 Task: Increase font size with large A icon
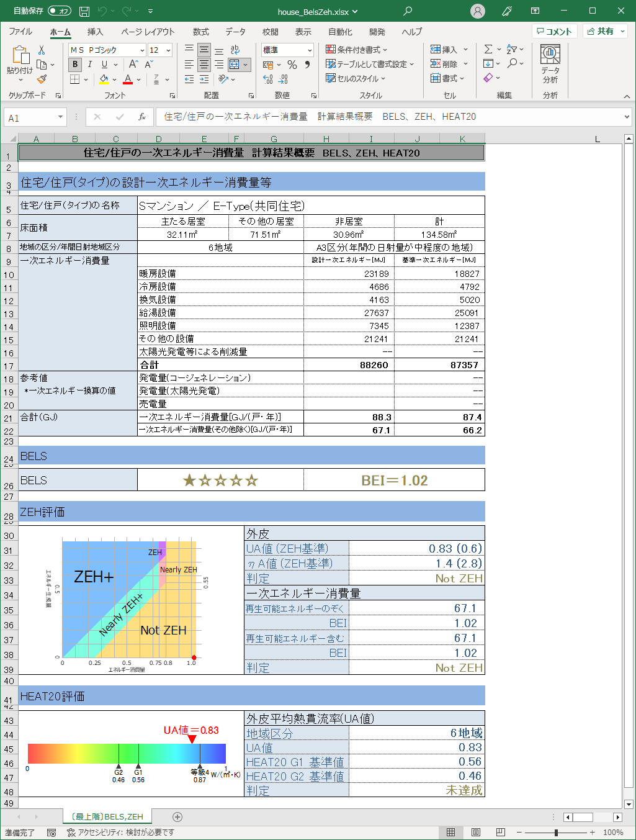tap(133, 65)
